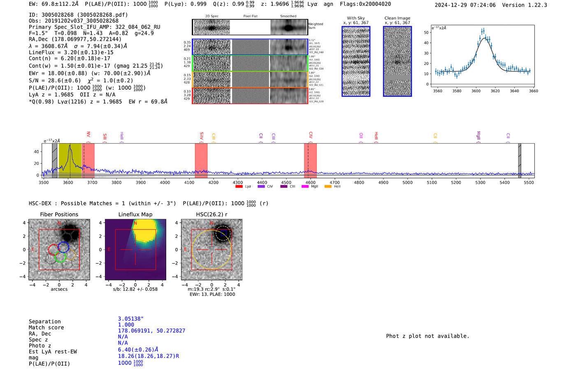Viewport: 576px width, 392px height.
Task: Open the Fiber Positions image
Action: (59, 250)
